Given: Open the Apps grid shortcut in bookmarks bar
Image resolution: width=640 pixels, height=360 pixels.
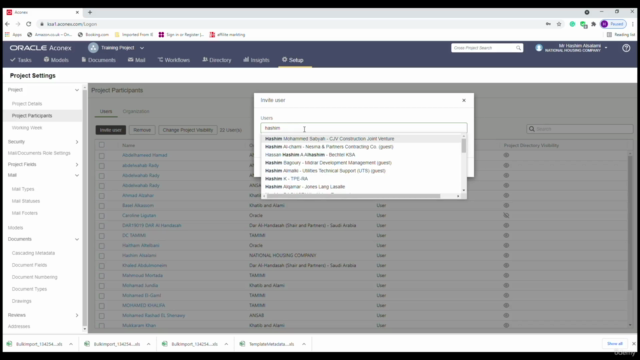Looking at the screenshot, I should click(13, 35).
